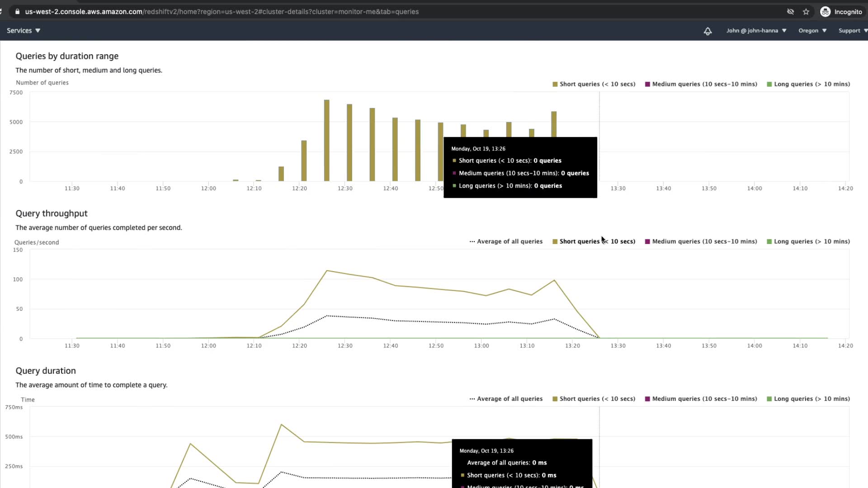Click the browser address bar URL
The image size is (868, 488).
coord(222,12)
